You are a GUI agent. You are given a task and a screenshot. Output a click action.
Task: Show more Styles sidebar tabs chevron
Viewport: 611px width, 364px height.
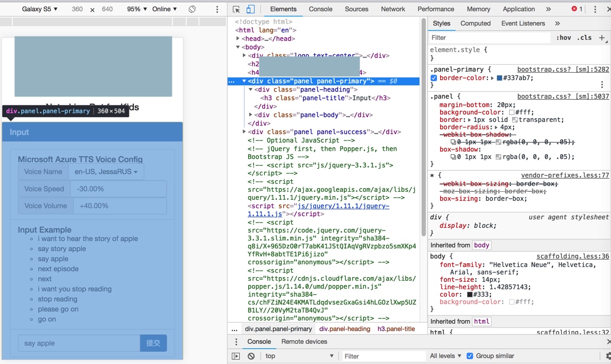point(557,23)
